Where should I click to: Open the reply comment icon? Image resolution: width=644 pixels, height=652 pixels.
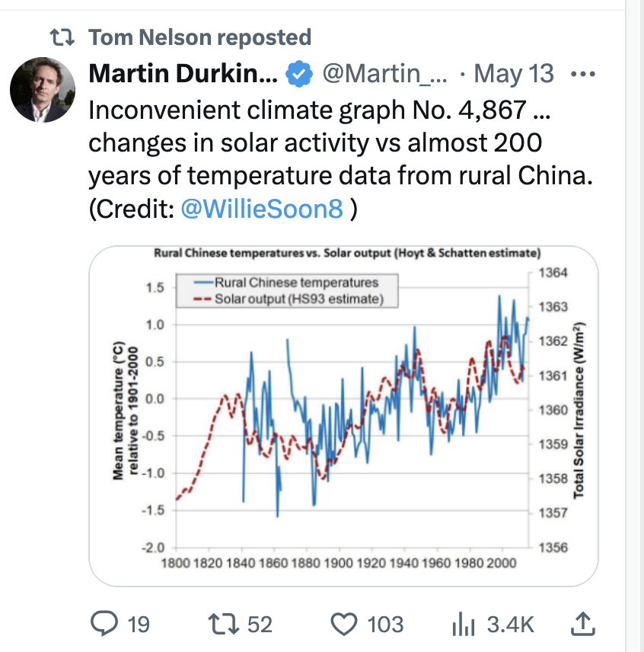click(104, 623)
